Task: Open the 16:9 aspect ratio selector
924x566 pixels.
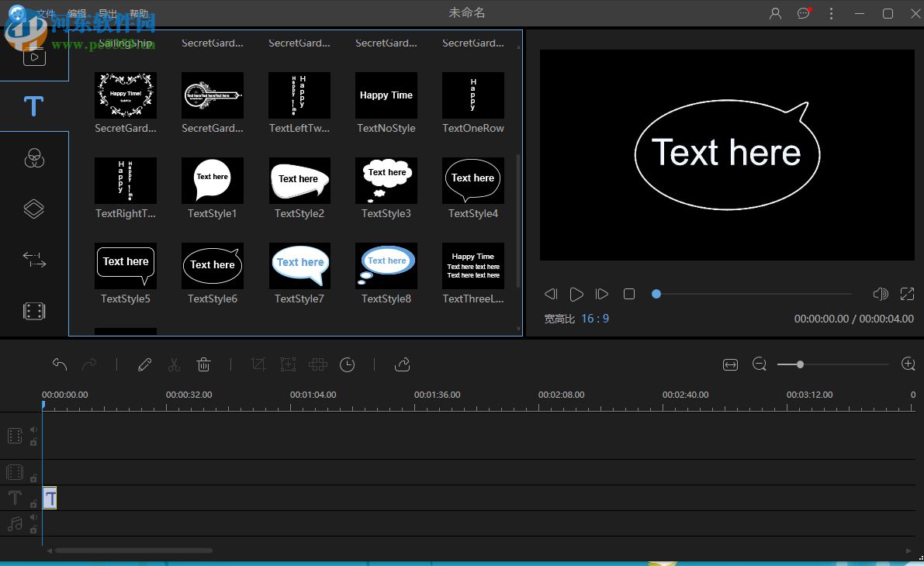Action: tap(594, 319)
